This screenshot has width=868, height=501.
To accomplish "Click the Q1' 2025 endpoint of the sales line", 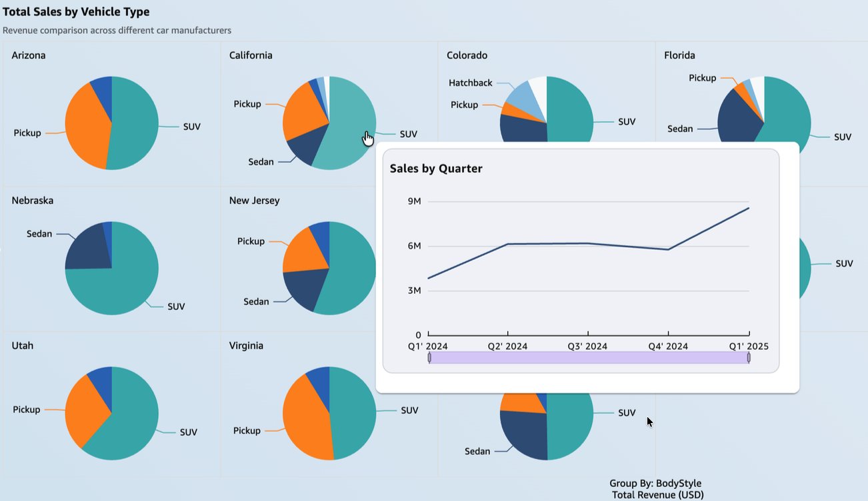I will pos(749,208).
